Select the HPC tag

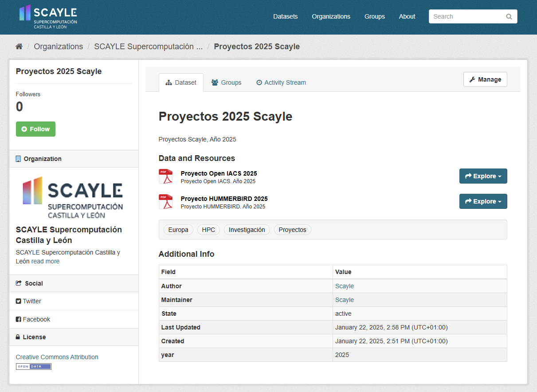point(208,230)
